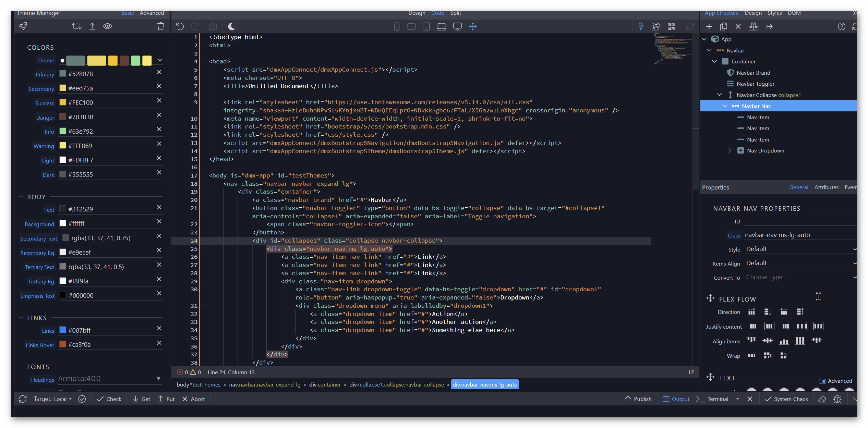Select the desktop monitor viewport icon
The height and width of the screenshot is (428, 868).
(457, 26)
